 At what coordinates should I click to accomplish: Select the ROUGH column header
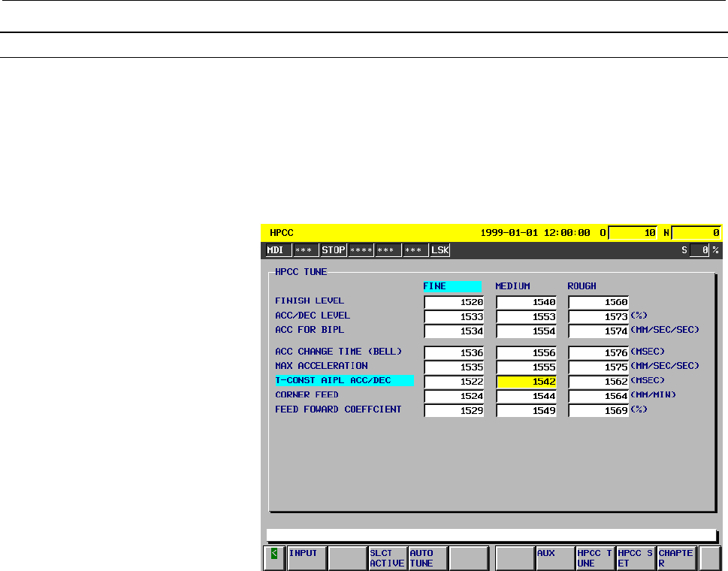581,286
